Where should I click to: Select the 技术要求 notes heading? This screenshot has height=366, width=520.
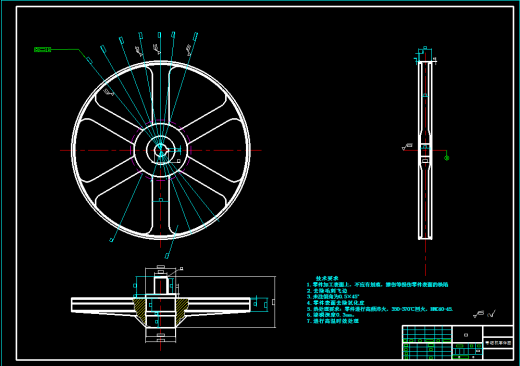[x=327, y=278]
